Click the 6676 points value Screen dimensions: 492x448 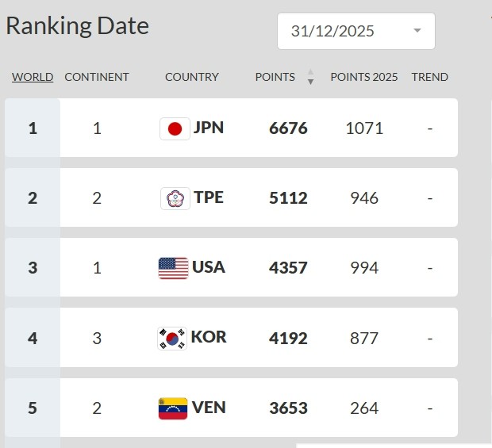(288, 128)
